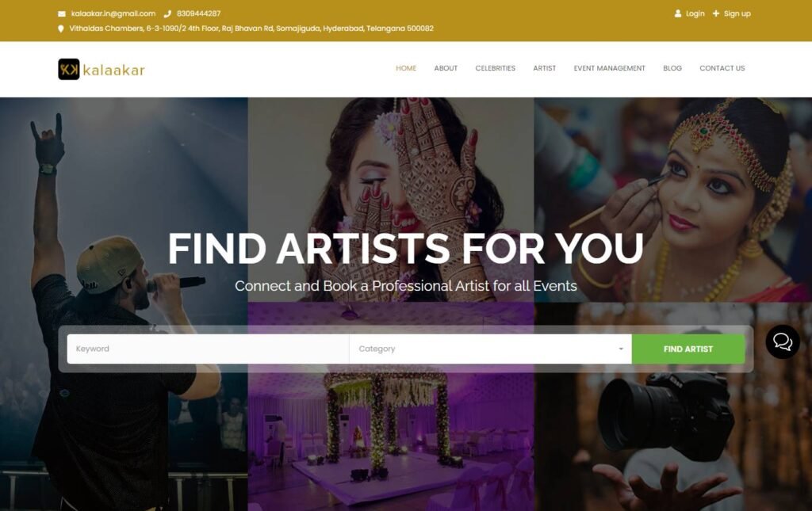This screenshot has width=812, height=511.
Task: Click the green Find Artist button
Action: 688,349
